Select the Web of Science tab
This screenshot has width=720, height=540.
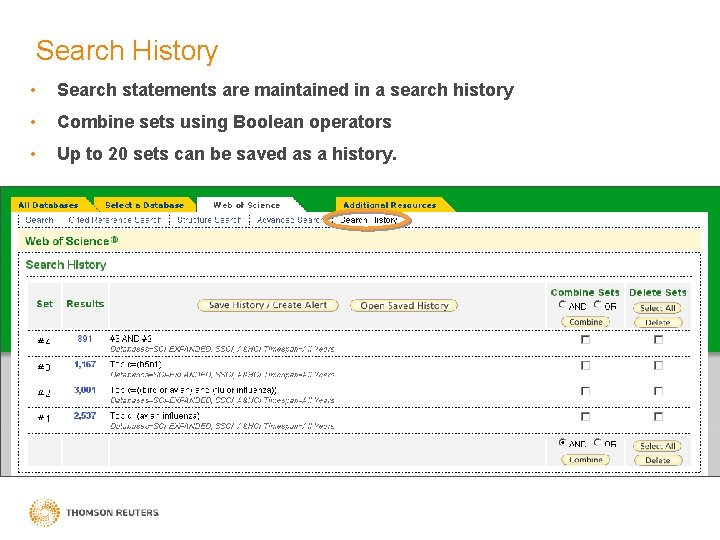coord(247,205)
